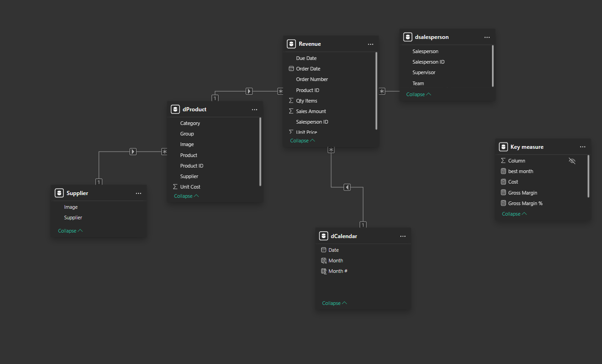Click the table icon on the Revenue header
Screen dimensions: 602x364
[x=291, y=43]
